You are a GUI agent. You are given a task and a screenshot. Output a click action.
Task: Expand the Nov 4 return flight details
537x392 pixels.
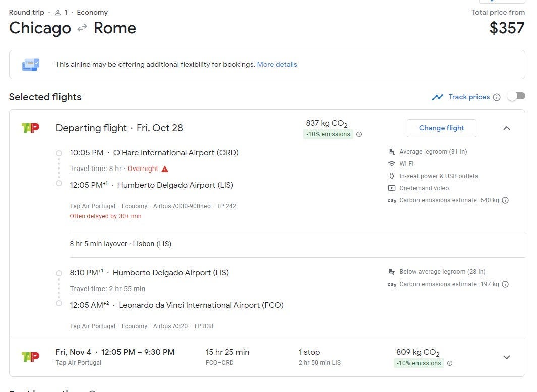point(507,357)
